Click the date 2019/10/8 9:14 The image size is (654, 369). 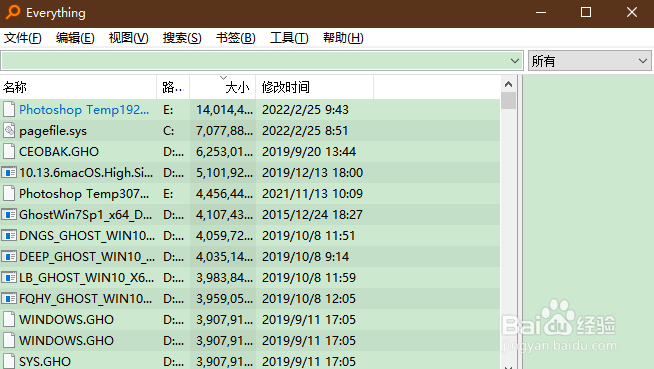coord(305,256)
